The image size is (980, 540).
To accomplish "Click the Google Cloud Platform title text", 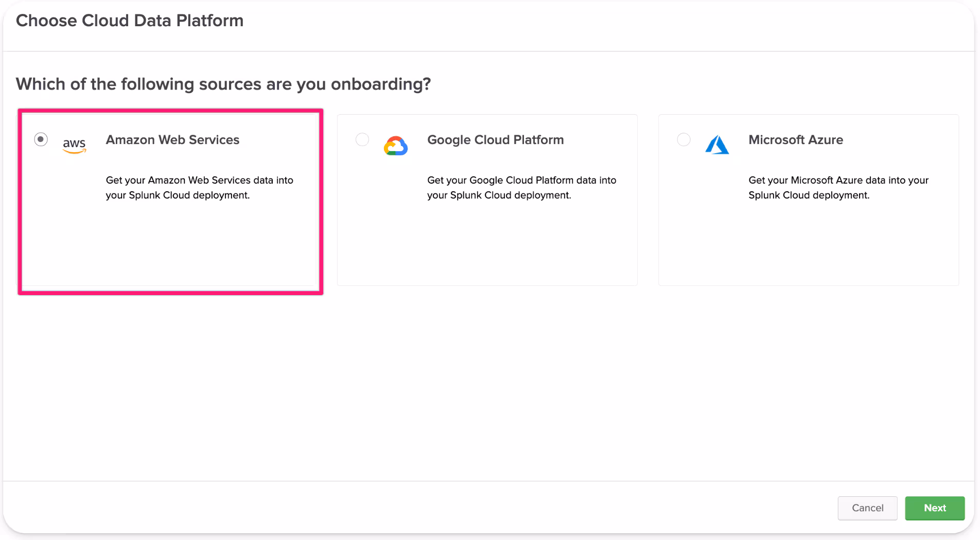I will click(495, 140).
